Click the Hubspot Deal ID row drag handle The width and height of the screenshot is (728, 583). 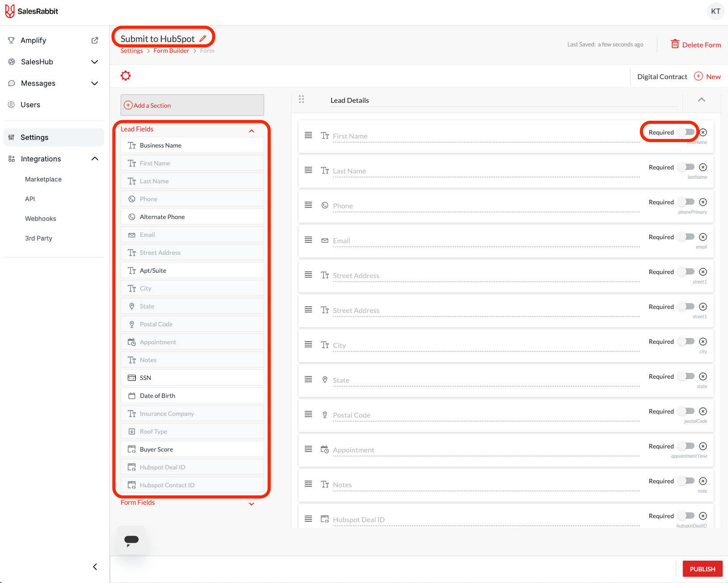coord(308,519)
